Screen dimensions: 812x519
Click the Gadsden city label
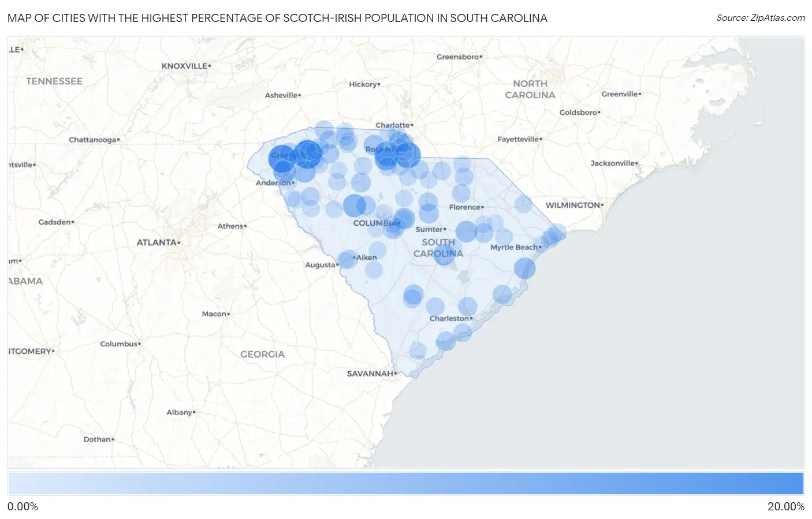pyautogui.click(x=54, y=222)
